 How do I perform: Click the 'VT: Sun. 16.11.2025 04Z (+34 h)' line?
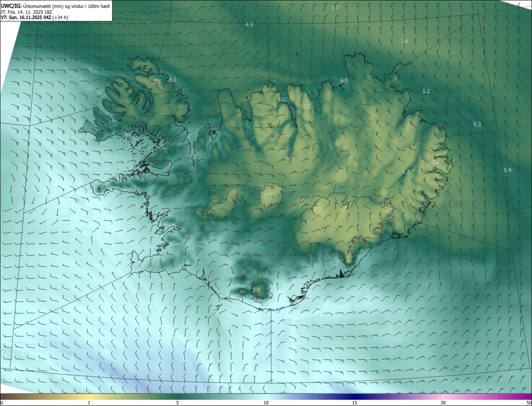[34, 17]
